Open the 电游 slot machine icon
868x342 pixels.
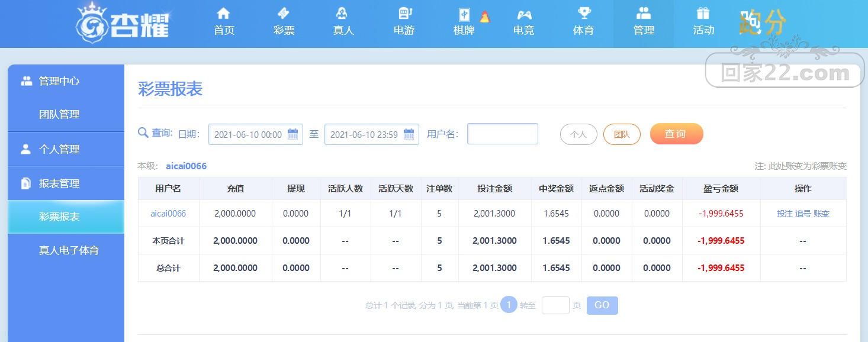pyautogui.click(x=404, y=14)
